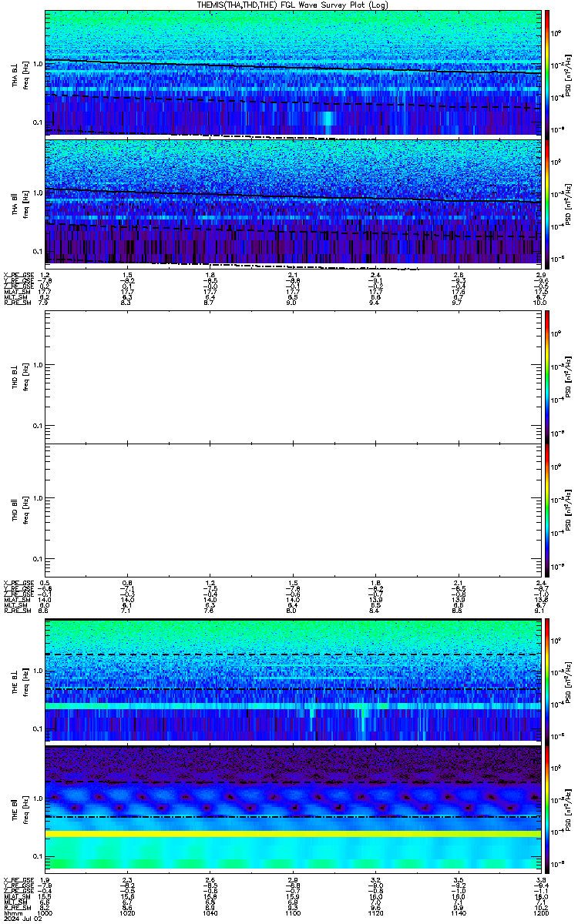Image resolution: width=578 pixels, height=924 pixels.
Task: Click the THD B-parallel freq [Hz] axis label
Action: click(x=25, y=510)
